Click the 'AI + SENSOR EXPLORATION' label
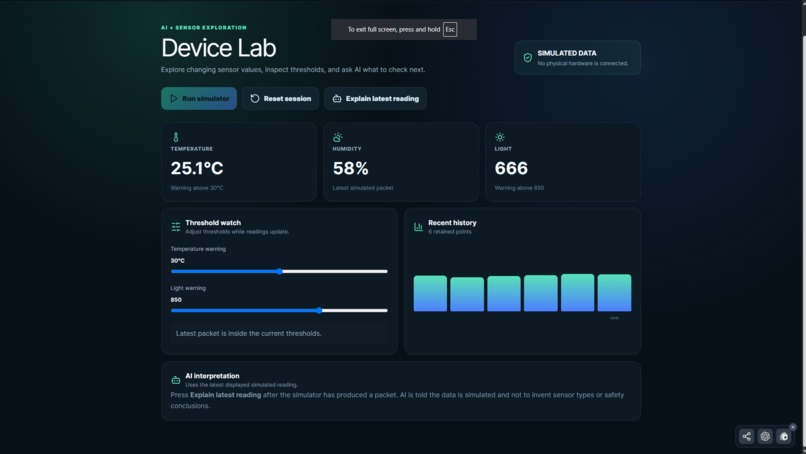The image size is (806, 454). [204, 28]
